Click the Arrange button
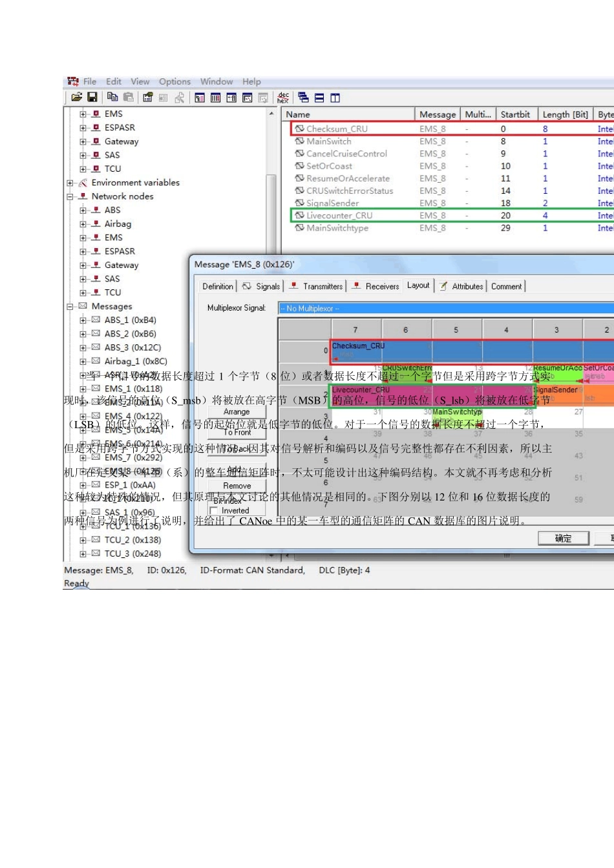The height and width of the screenshot is (868, 614). 237,411
